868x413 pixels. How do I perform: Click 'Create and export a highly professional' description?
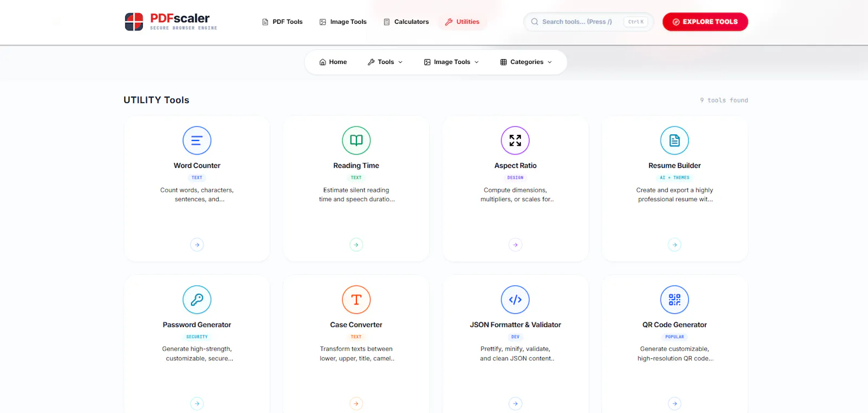pos(675,195)
